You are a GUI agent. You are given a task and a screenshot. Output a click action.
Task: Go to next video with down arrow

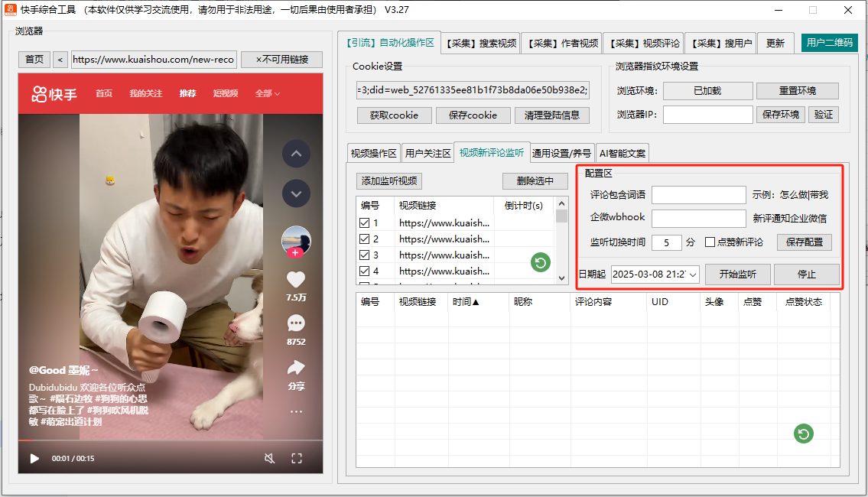296,193
